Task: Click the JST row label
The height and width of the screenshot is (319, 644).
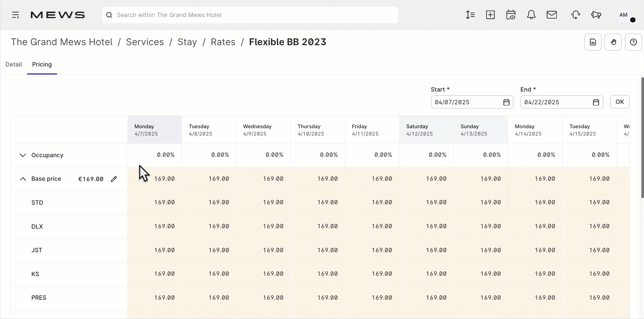Action: point(37,250)
